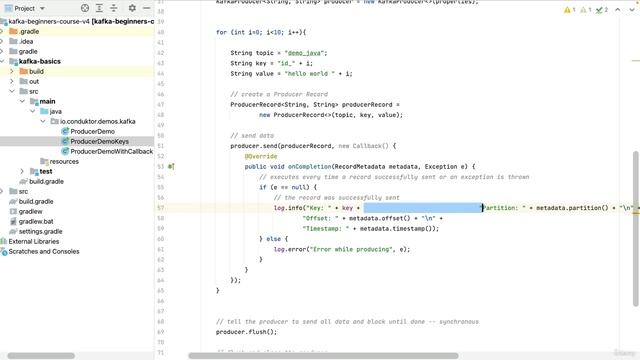Click the ProducerDemo class icon
The image size is (640, 360).
pos(64,131)
